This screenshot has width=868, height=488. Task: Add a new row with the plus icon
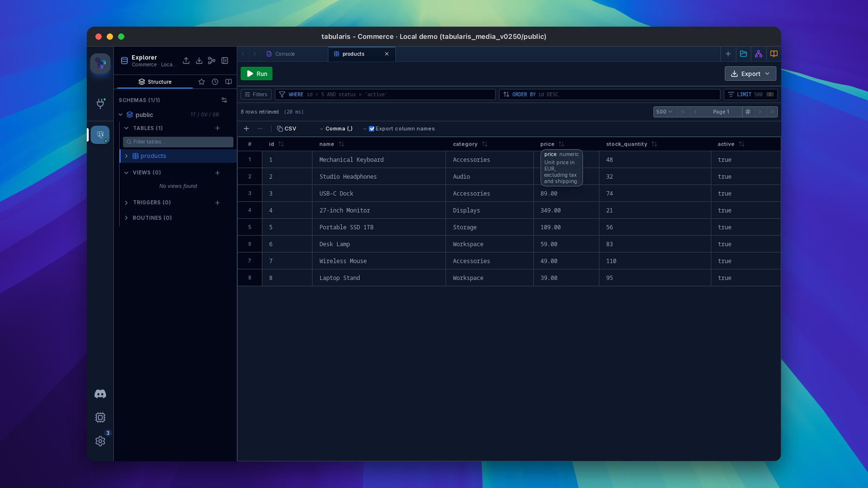[x=246, y=129]
